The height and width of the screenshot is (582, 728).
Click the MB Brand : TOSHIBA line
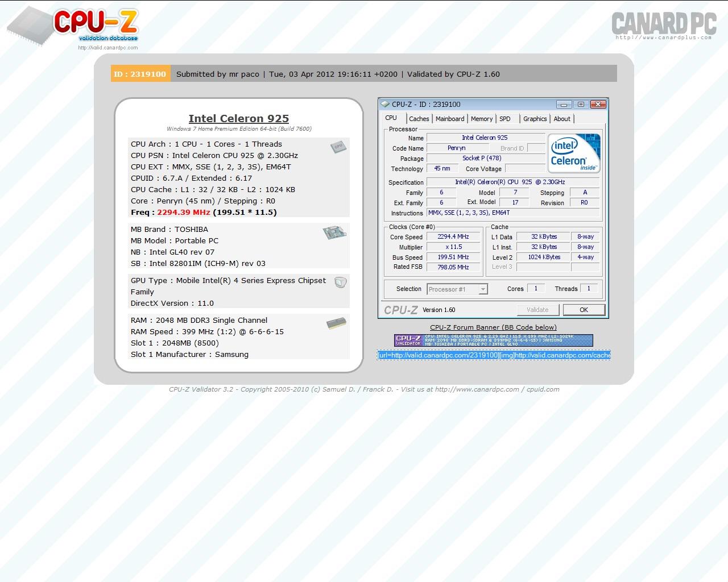169,229
